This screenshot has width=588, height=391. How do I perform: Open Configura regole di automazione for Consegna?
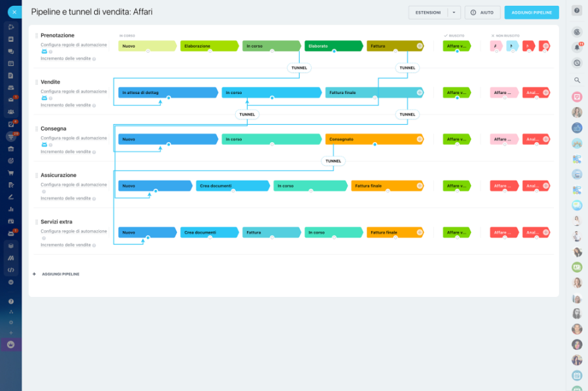pos(74,138)
